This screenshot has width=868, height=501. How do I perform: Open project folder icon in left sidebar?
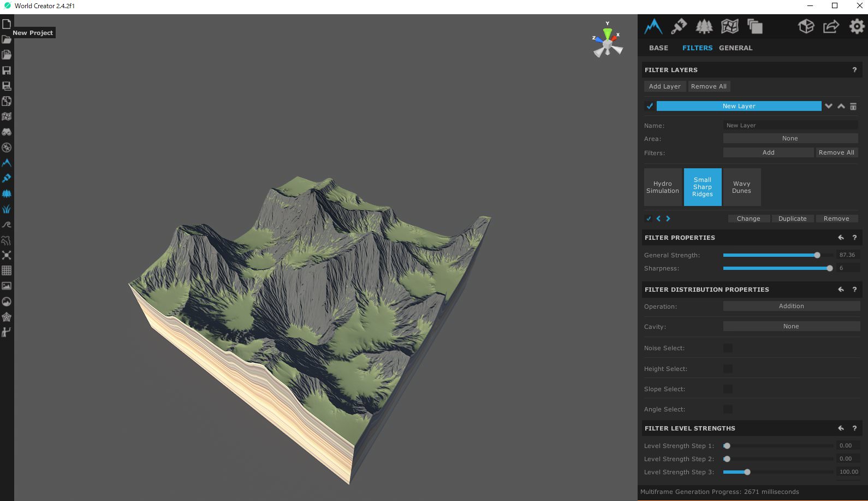point(7,39)
